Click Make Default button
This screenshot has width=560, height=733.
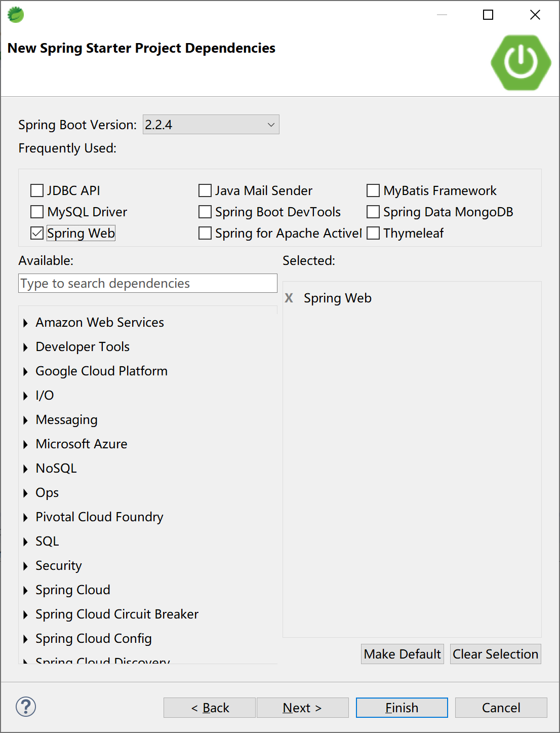click(x=402, y=654)
